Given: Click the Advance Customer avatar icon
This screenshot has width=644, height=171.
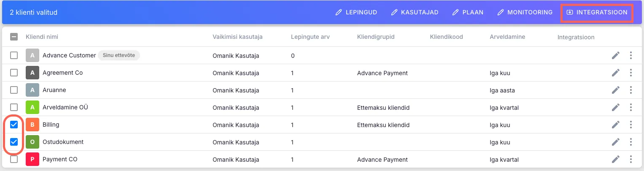Looking at the screenshot, I should (32, 55).
